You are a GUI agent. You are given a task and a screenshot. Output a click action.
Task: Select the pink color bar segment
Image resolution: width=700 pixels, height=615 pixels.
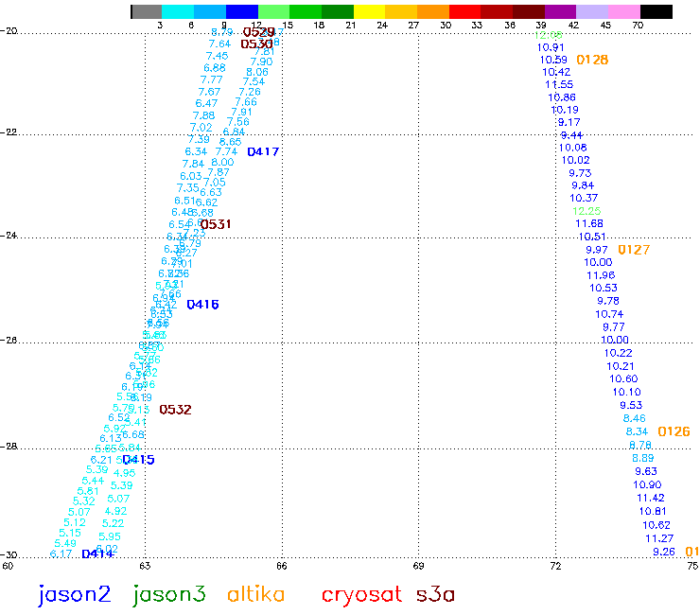(x=624, y=11)
